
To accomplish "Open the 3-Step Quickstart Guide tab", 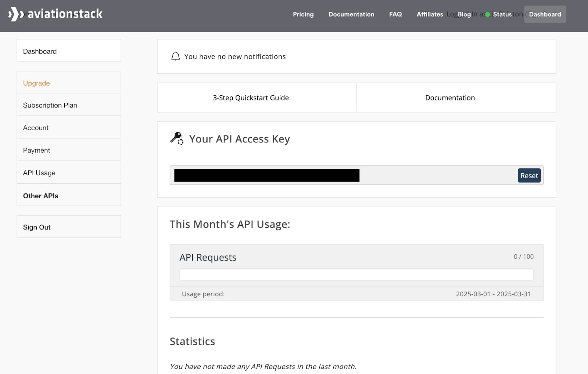I will [x=251, y=98].
